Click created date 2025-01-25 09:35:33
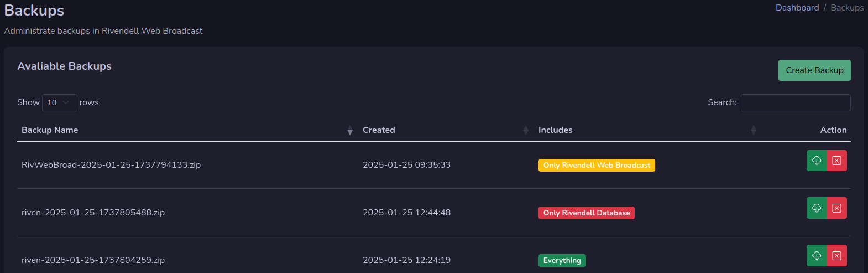Viewport: 868px width, 273px height. 406,165
